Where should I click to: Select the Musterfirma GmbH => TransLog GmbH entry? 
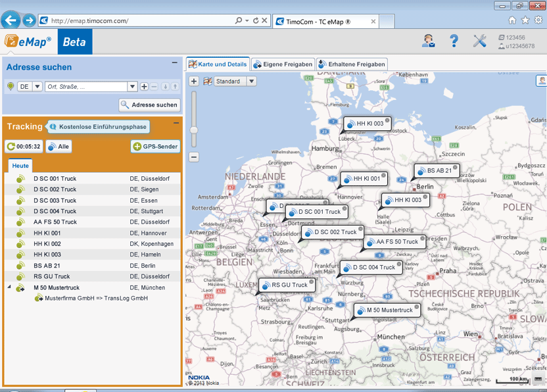91,299
